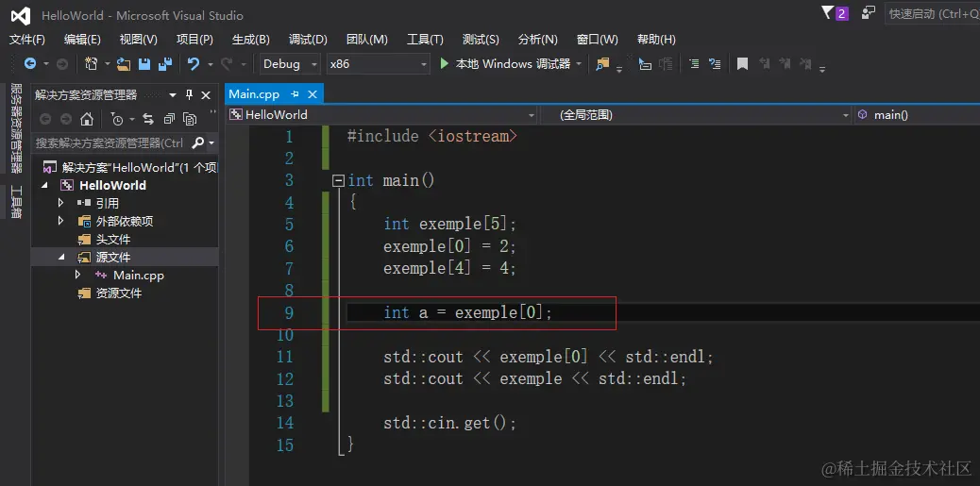980x486 pixels.
Task: Click the increase indent icon in toolbar
Action: point(694,64)
